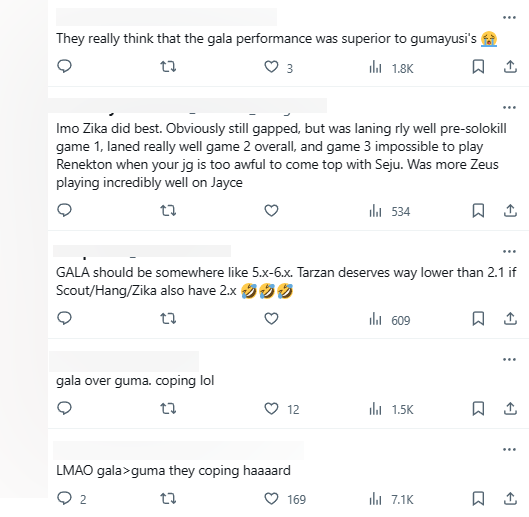The width and height of the screenshot is (529, 517).
Task: Repost the 'Imo Zika did best' tweet
Action: point(168,211)
